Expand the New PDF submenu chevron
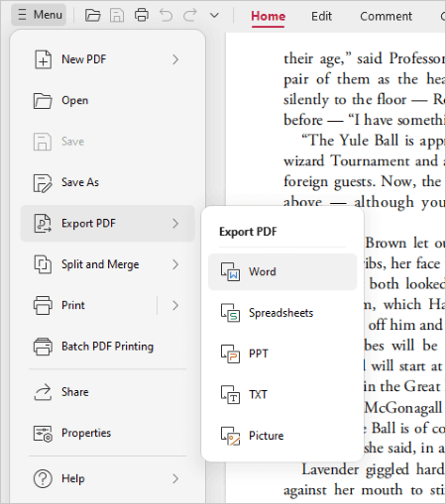 [175, 59]
